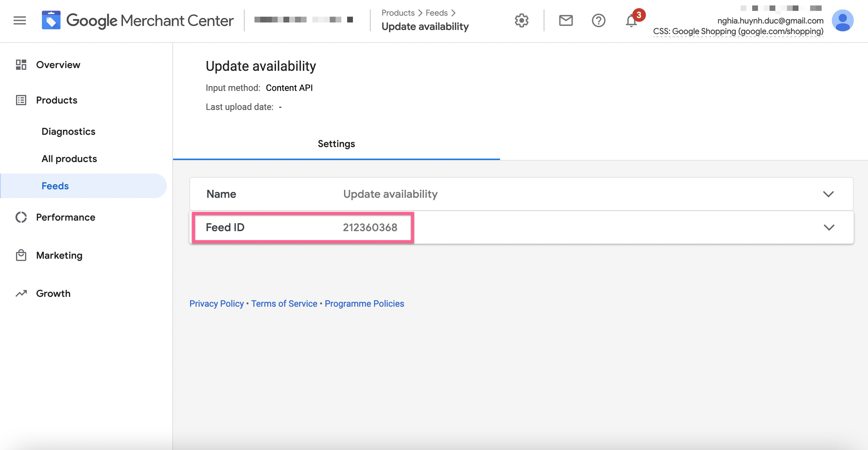
Task: Open the hamburger navigation menu
Action: tap(20, 21)
